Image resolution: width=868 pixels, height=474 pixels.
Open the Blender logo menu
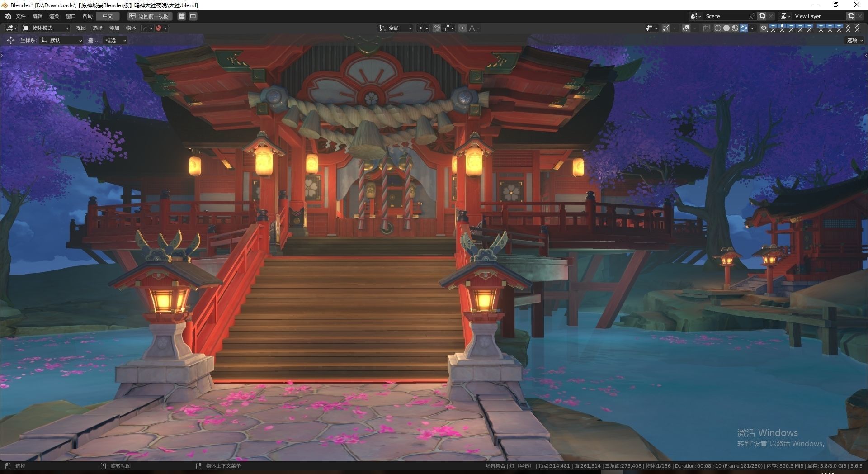[8, 16]
